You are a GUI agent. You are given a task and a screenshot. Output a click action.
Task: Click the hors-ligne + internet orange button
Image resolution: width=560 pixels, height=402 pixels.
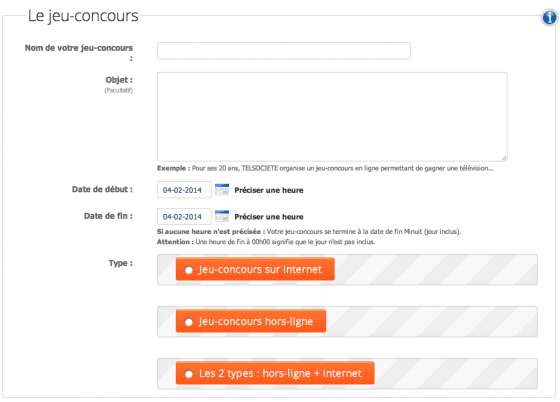point(275,373)
